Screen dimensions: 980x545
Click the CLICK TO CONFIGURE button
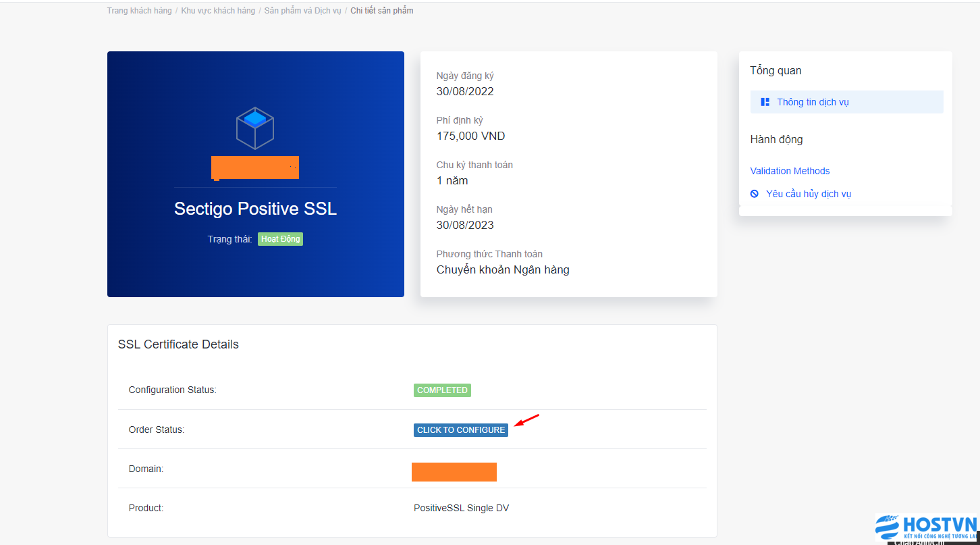[x=461, y=430]
